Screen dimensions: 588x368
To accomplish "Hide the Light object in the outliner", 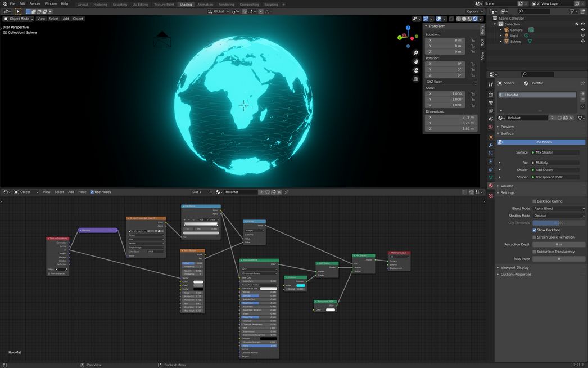I will click(582, 35).
